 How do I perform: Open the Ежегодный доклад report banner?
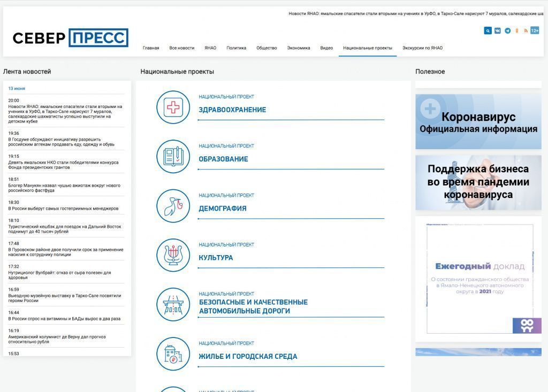[x=478, y=278]
